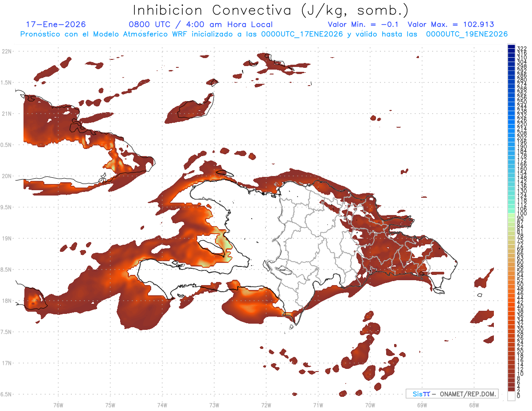Click the darkest navy swatch at colorbar top

point(511,47)
